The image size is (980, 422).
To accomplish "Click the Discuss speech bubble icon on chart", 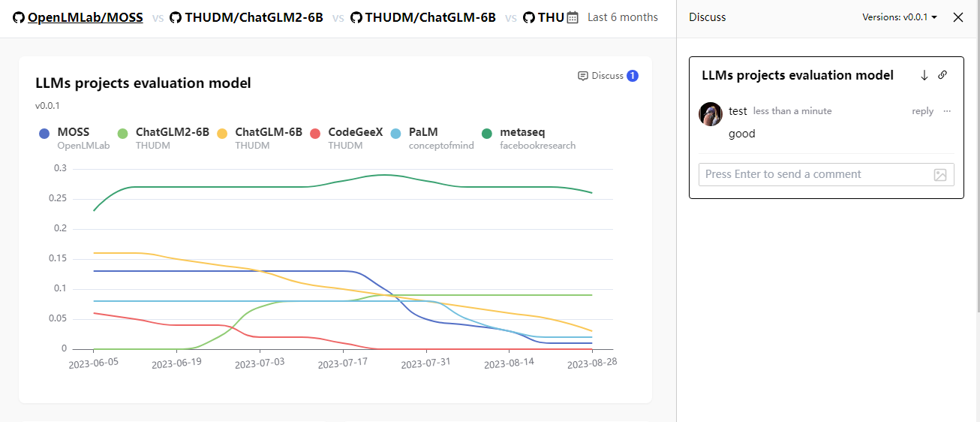I will pos(583,76).
